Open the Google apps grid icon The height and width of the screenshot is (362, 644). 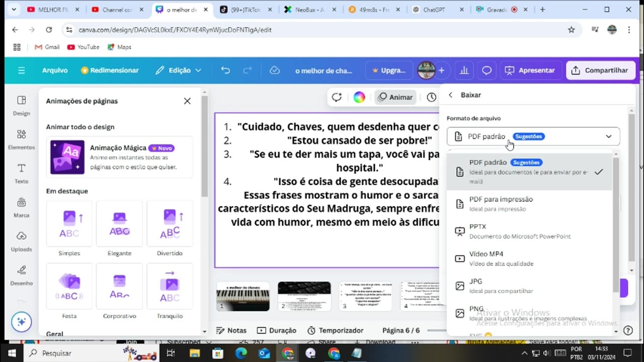(x=17, y=47)
